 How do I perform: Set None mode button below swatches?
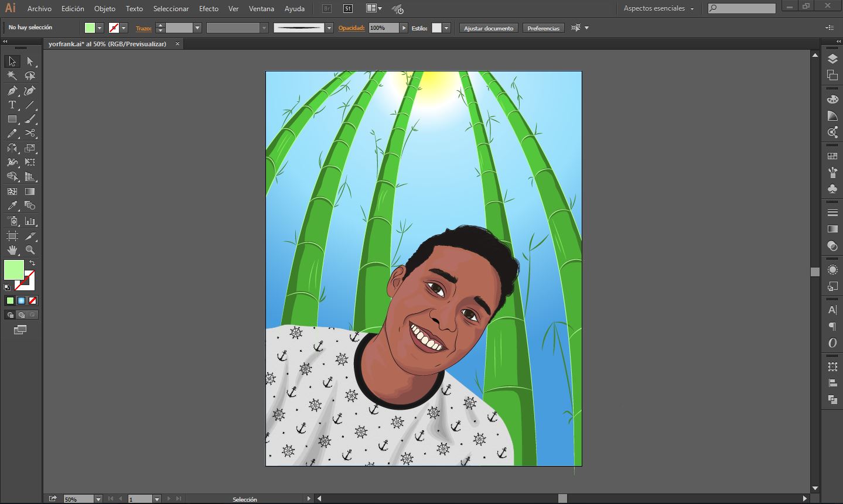pos(33,301)
